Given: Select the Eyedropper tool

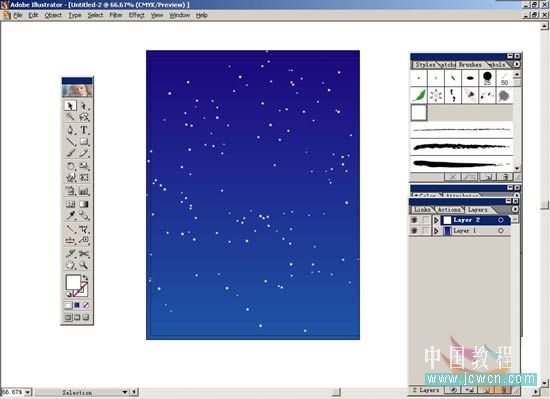Looking at the screenshot, I should tap(70, 215).
